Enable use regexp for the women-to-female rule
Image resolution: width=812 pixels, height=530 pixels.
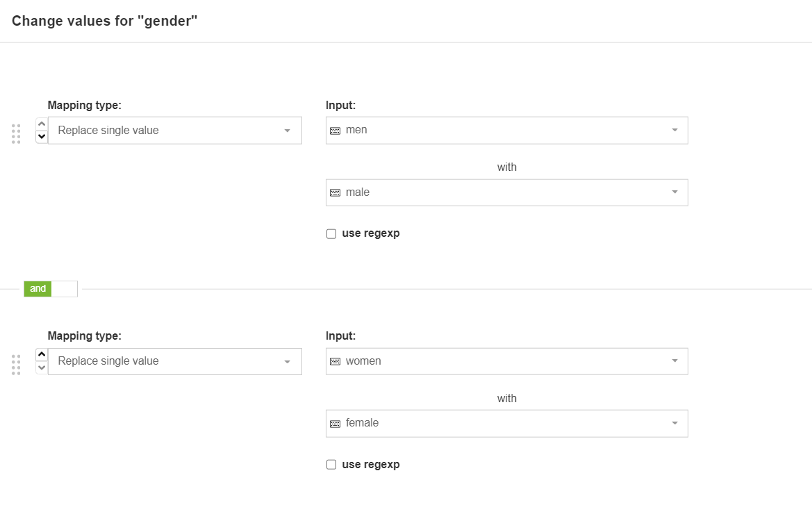click(331, 464)
